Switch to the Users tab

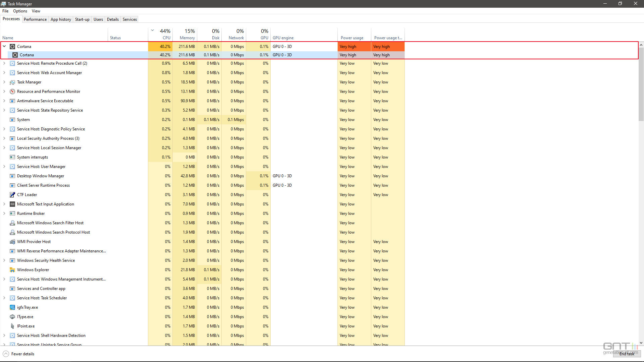[x=98, y=19]
